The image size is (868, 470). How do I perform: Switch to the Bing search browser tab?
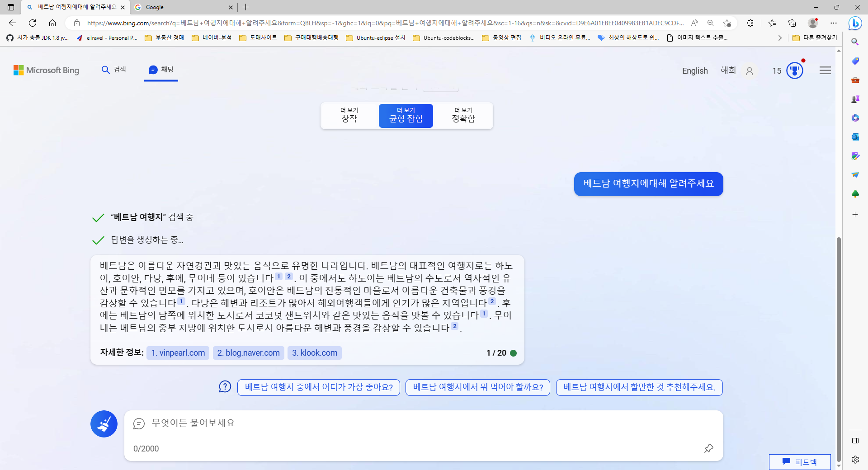(x=76, y=7)
